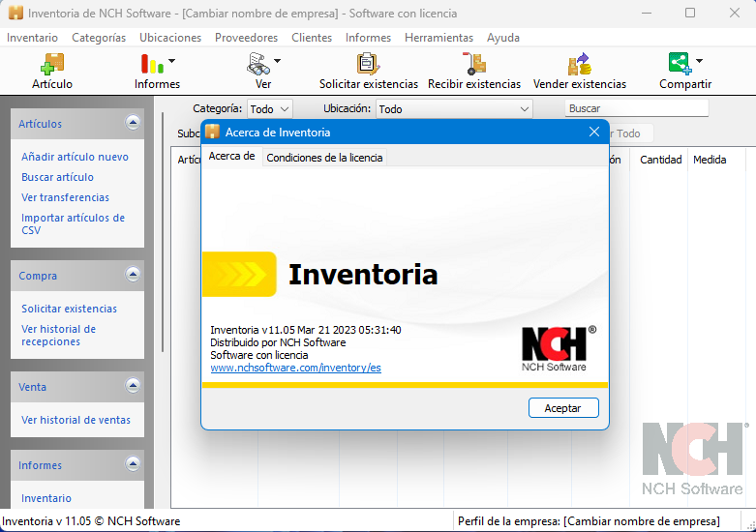This screenshot has height=532, width=756.
Task: Click Añadir artículo nuevo link
Action: [x=75, y=157]
